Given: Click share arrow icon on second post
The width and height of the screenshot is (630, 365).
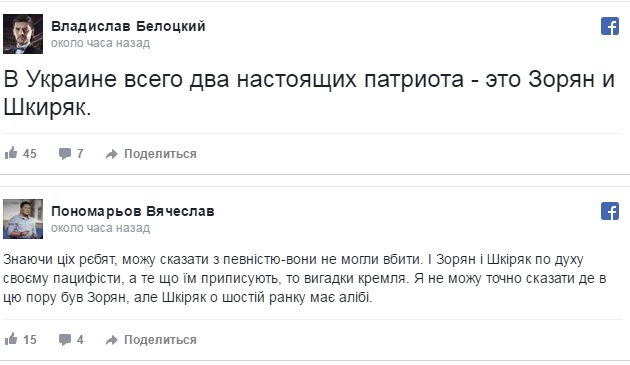Looking at the screenshot, I should coord(111,340).
